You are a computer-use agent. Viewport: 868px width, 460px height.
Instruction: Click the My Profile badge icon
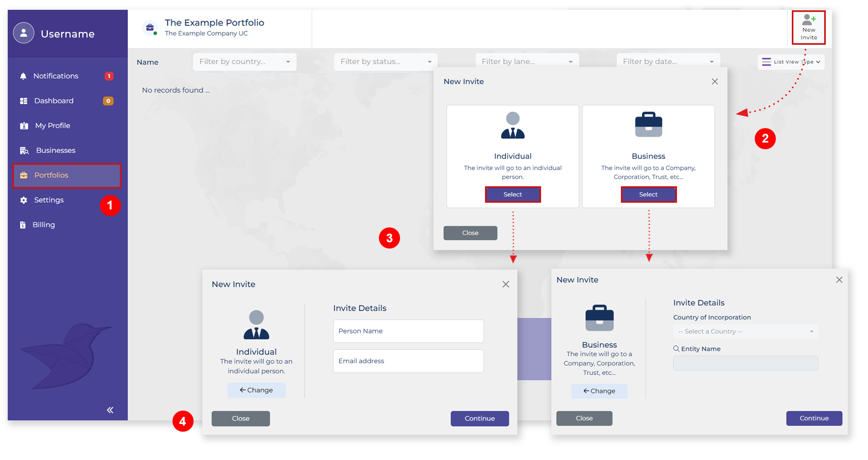tap(24, 126)
